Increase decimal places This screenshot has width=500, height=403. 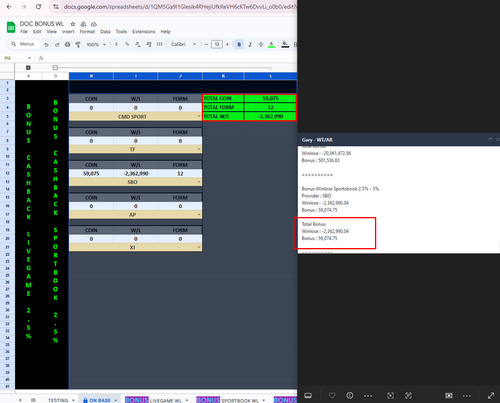click(149, 44)
